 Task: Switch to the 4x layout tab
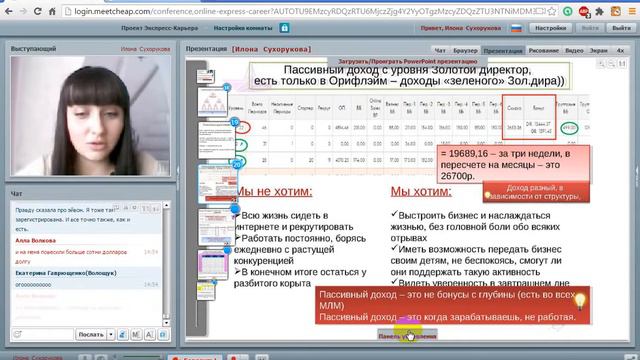[x=620, y=50]
